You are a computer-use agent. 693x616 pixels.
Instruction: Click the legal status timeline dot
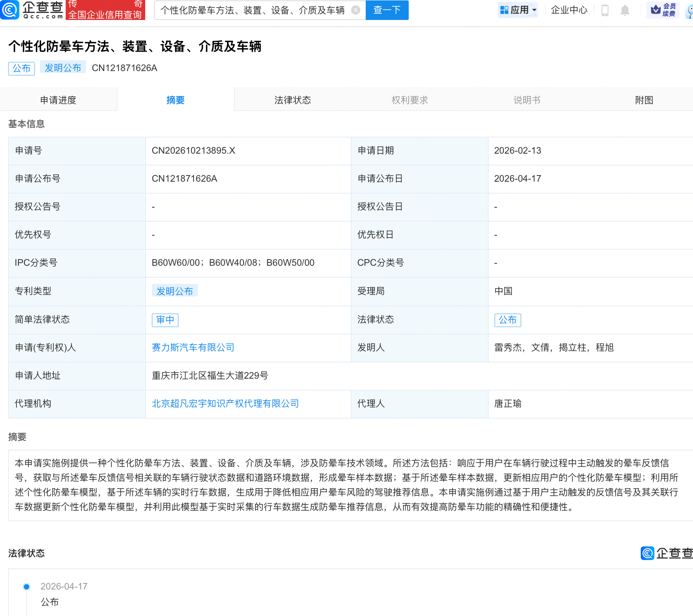[27, 586]
